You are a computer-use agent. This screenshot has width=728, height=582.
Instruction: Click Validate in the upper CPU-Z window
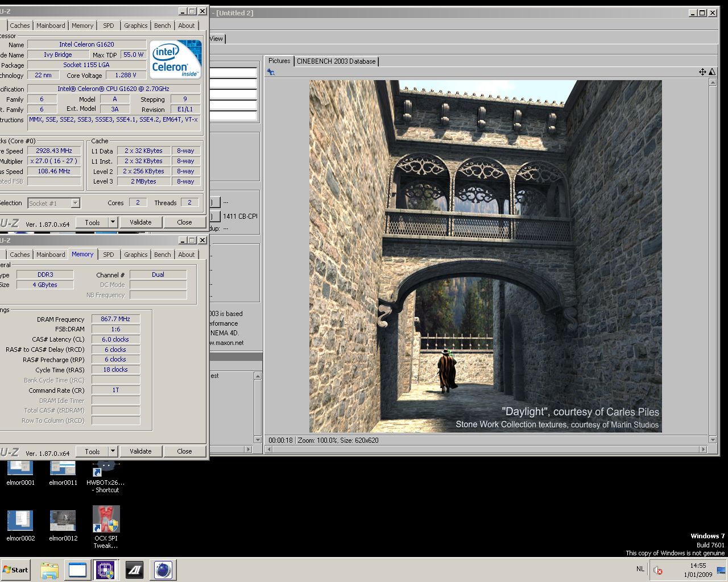(x=140, y=222)
